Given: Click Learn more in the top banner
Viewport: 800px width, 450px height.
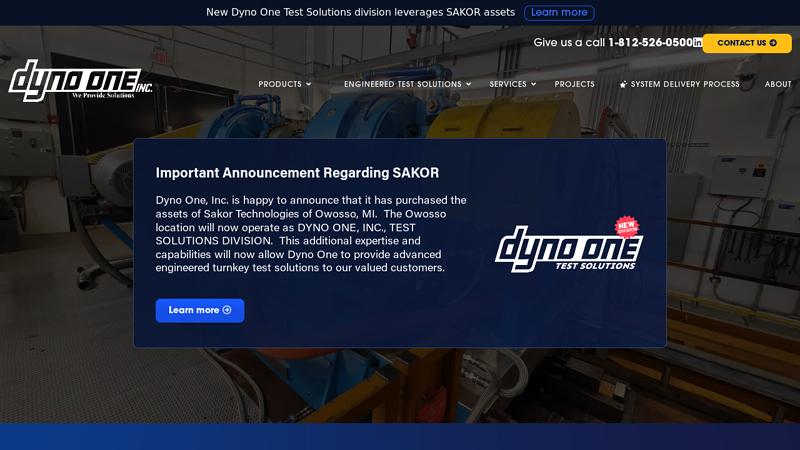Looking at the screenshot, I should pyautogui.click(x=559, y=13).
